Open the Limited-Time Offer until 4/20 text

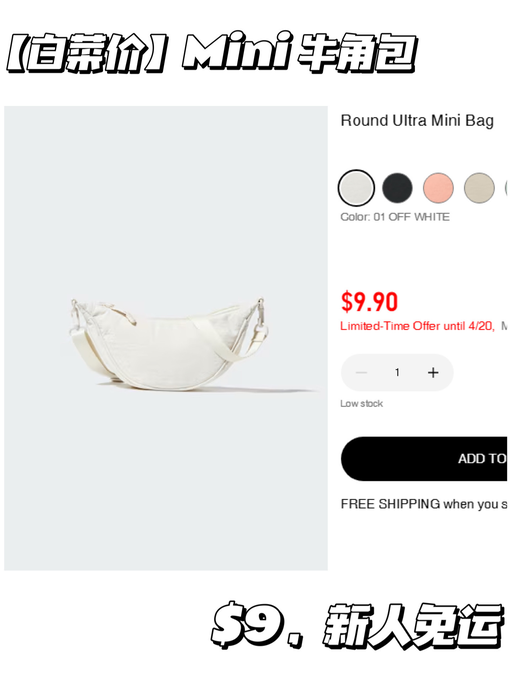tap(417, 326)
